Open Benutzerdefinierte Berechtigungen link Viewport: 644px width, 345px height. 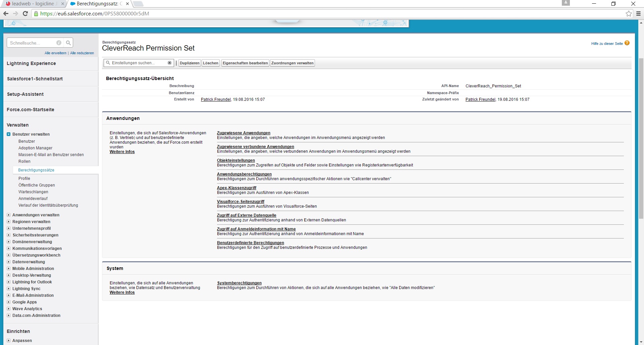(250, 243)
